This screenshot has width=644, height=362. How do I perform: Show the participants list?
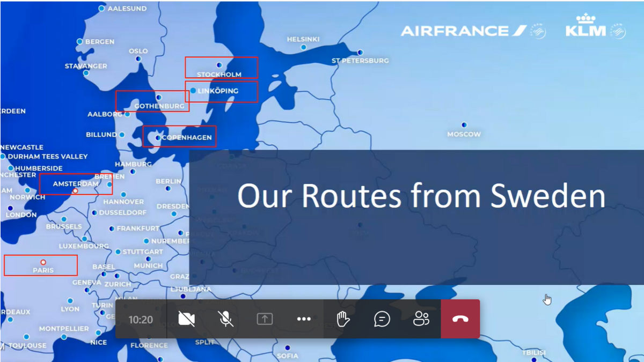coord(421,319)
